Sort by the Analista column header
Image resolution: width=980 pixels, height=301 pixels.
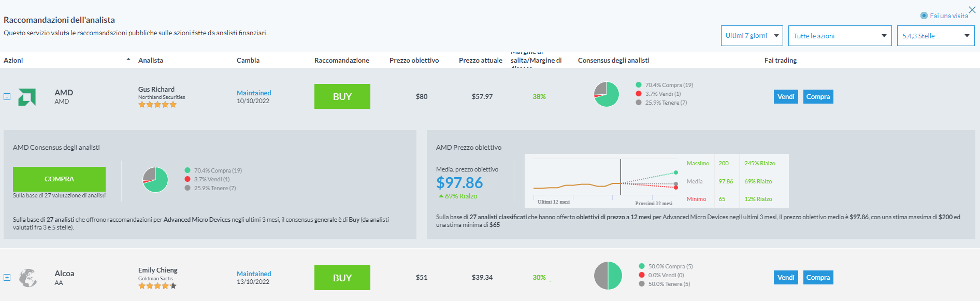tap(151, 60)
